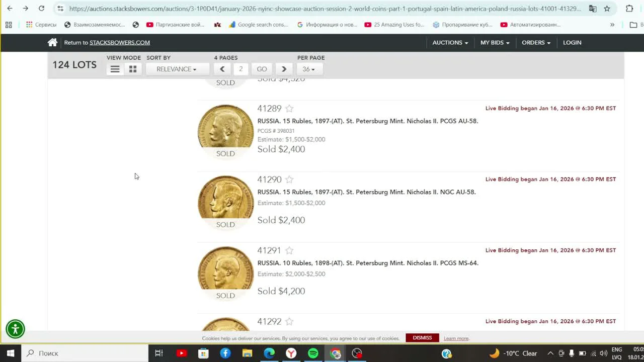The image size is (644, 362).
Task: Toggle the favorite star on lot 41291
Action: point(289,250)
